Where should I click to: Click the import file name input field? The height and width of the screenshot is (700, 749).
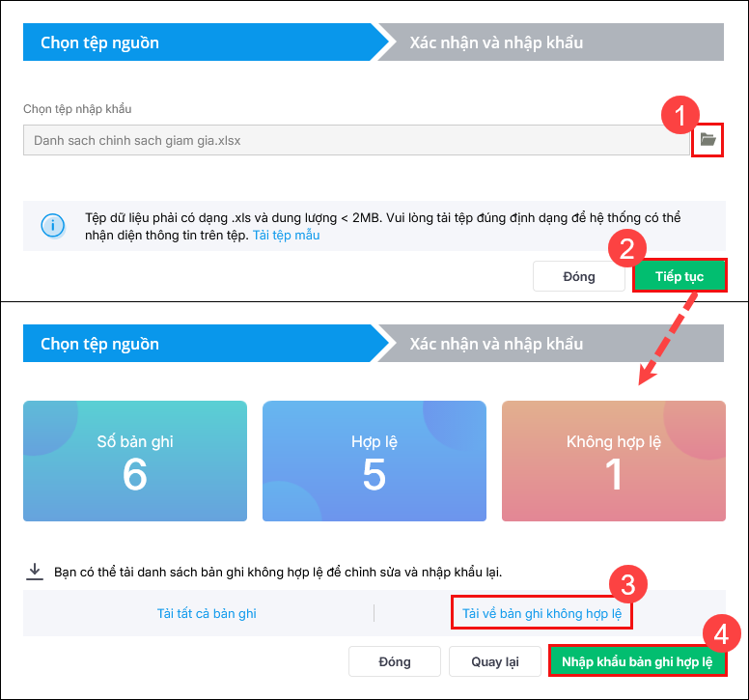point(356,140)
